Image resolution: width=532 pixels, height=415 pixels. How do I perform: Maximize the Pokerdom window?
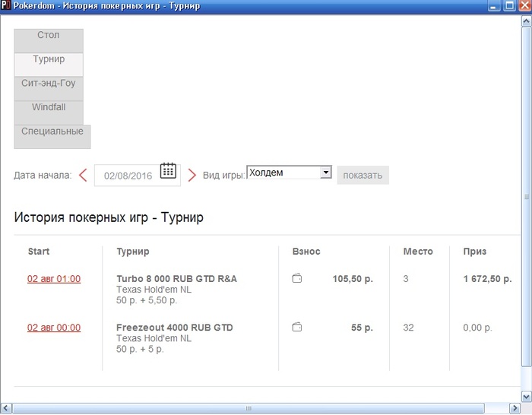tap(509, 6)
